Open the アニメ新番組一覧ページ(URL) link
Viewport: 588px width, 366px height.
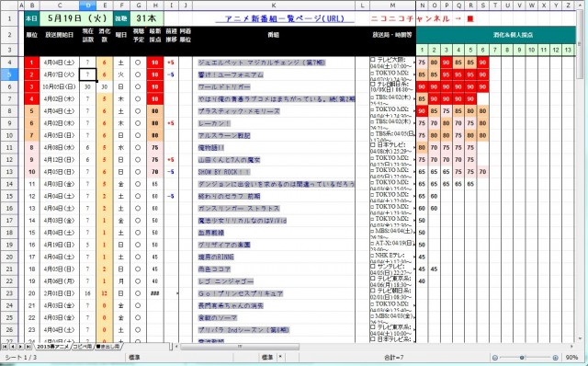click(285, 18)
